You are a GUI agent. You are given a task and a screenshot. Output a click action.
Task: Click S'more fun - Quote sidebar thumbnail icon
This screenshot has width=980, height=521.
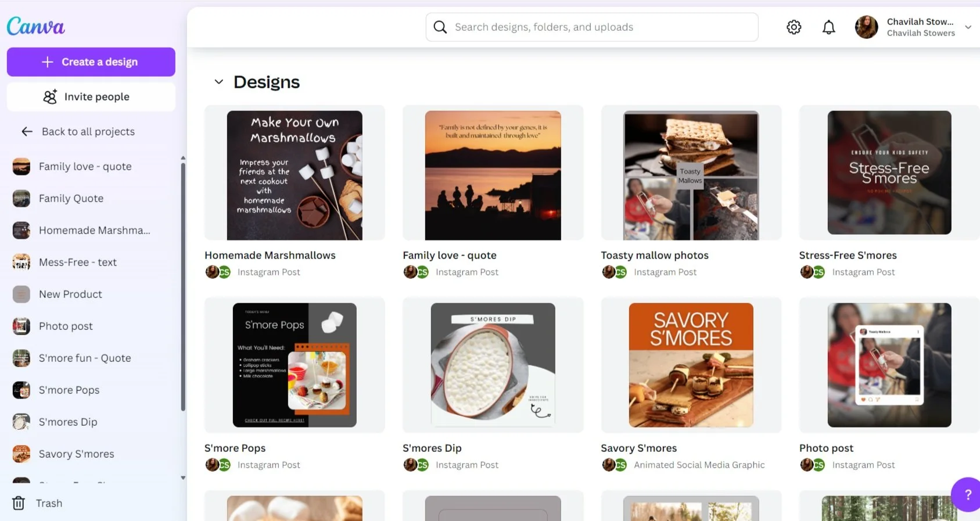pos(21,358)
